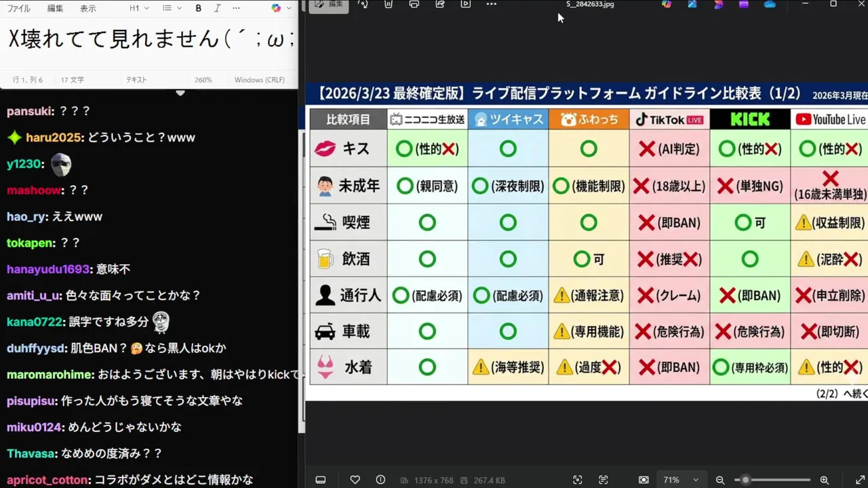The width and height of the screenshot is (868, 488).
Task: Open the Designer app icon in Photos title bar
Action: (692, 4)
